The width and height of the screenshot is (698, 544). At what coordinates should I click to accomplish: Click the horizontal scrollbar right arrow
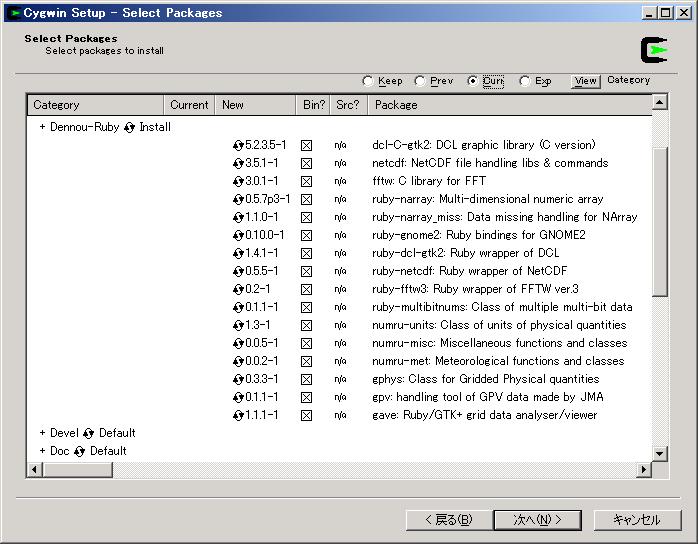tap(643, 470)
